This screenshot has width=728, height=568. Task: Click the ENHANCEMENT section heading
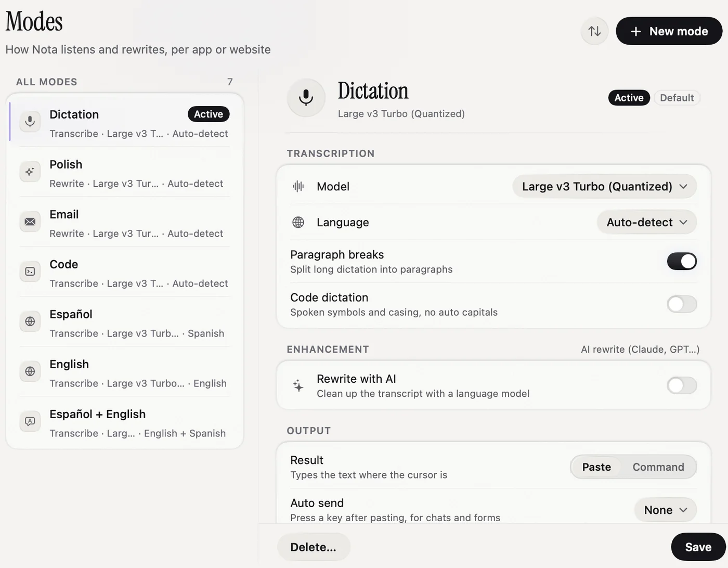tap(328, 350)
